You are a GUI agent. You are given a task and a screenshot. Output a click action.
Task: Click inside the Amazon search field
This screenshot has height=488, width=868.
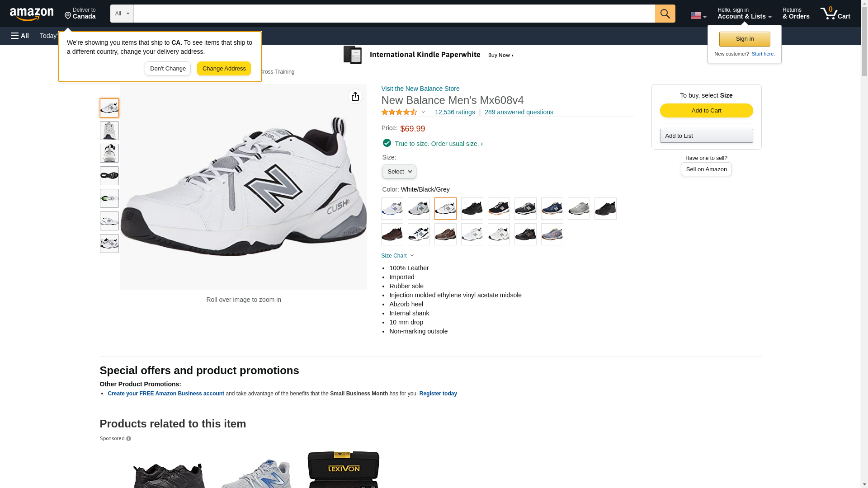[394, 14]
